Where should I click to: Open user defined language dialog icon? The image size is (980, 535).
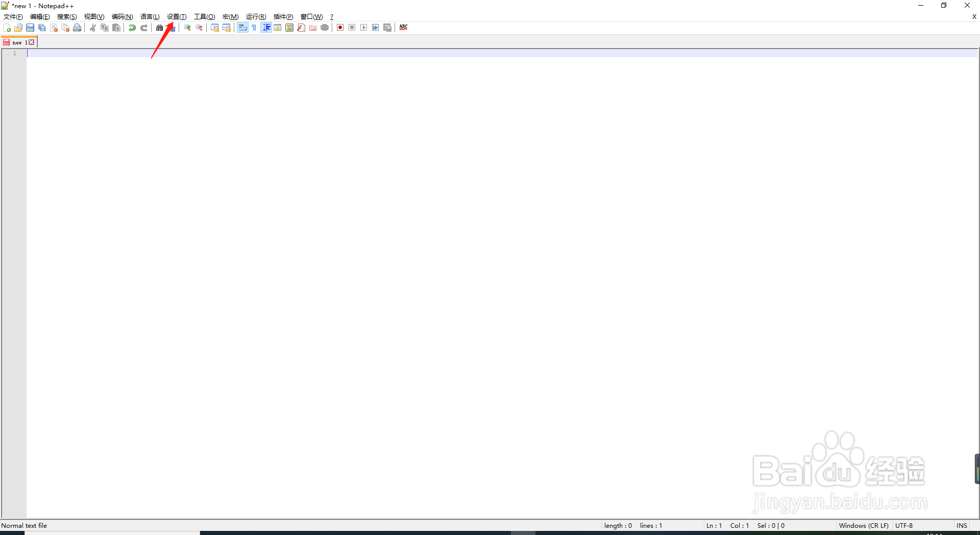coord(278,28)
